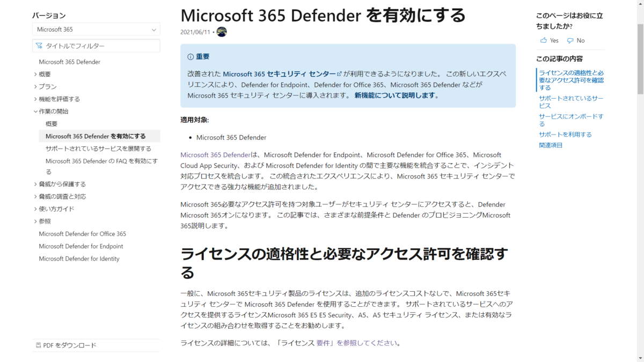Jump to サポートされているサービス section
Image resolution: width=644 pixels, height=362 pixels.
(571, 102)
